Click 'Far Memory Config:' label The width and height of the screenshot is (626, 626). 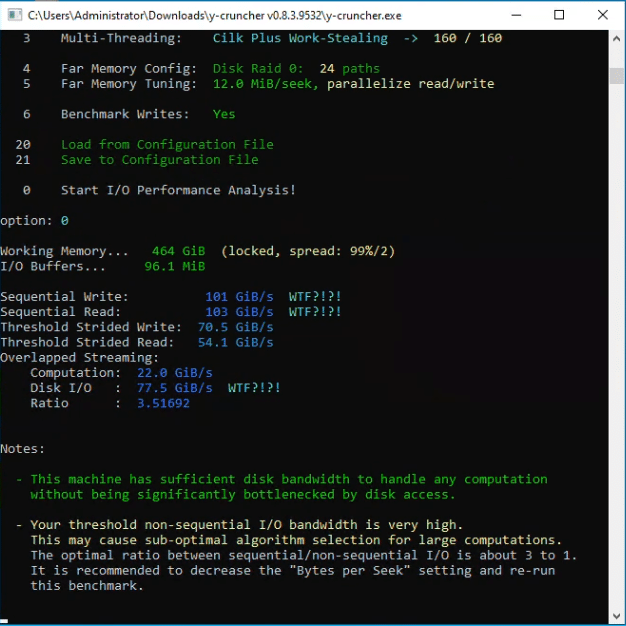[129, 69]
